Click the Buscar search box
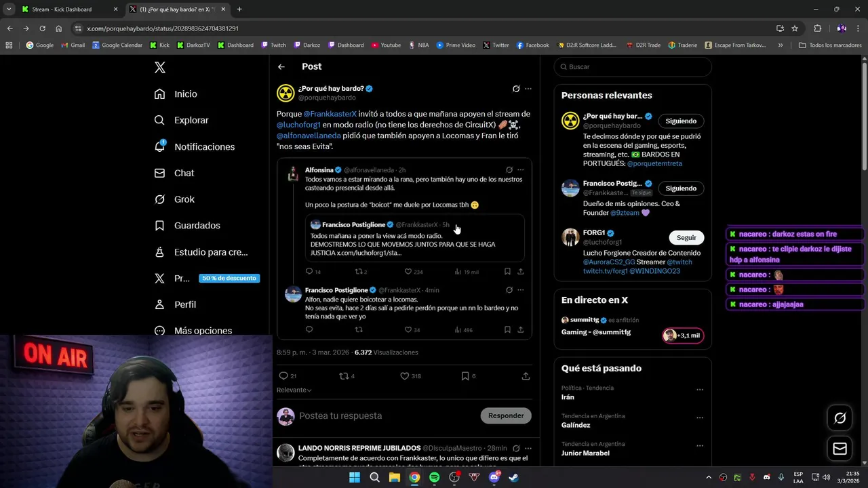This screenshot has width=868, height=488. point(633,67)
